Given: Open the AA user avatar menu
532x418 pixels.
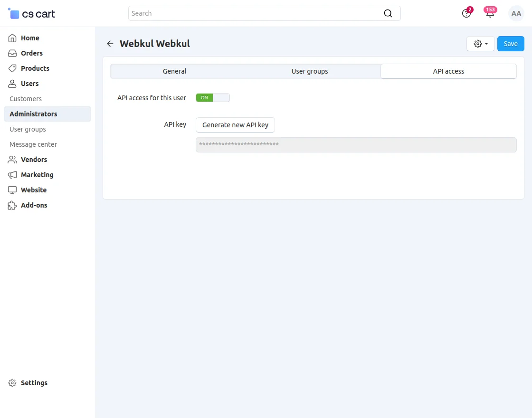Looking at the screenshot, I should pyautogui.click(x=516, y=14).
